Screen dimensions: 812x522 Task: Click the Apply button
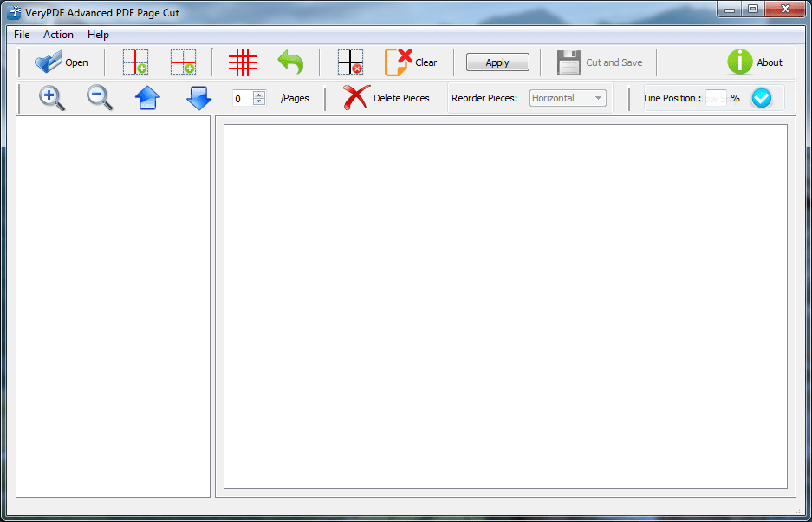click(497, 62)
